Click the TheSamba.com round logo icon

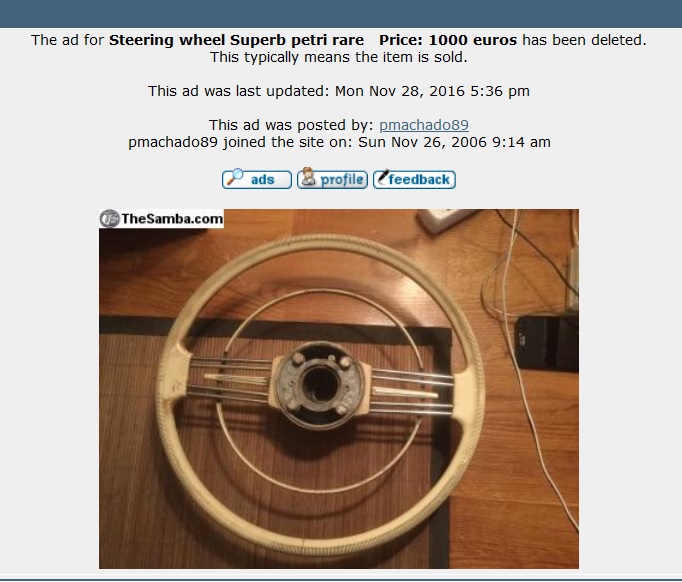point(109,218)
